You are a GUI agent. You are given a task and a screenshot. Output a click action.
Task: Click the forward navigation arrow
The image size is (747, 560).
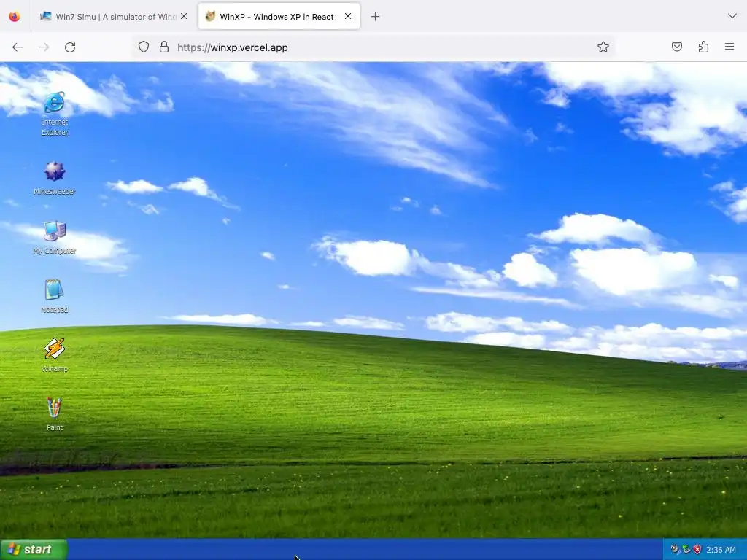coord(44,47)
